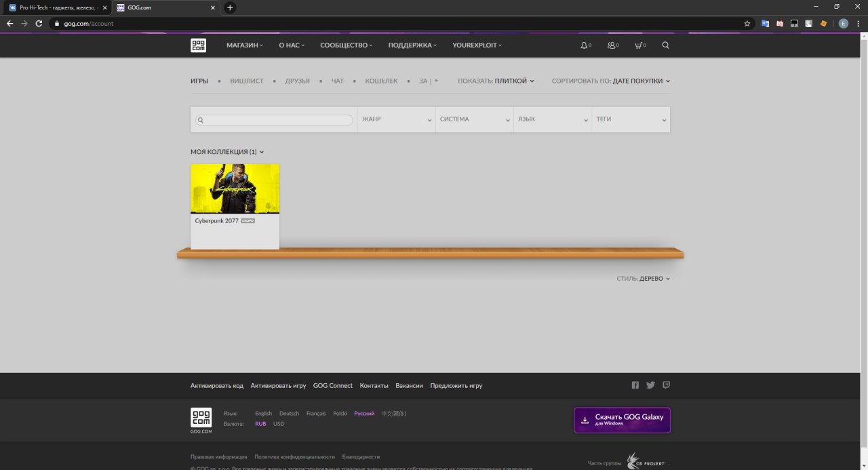Change shelf style via СТИЛЬ: ДЕРЕВО
This screenshot has height=470, width=868.
pyautogui.click(x=644, y=279)
